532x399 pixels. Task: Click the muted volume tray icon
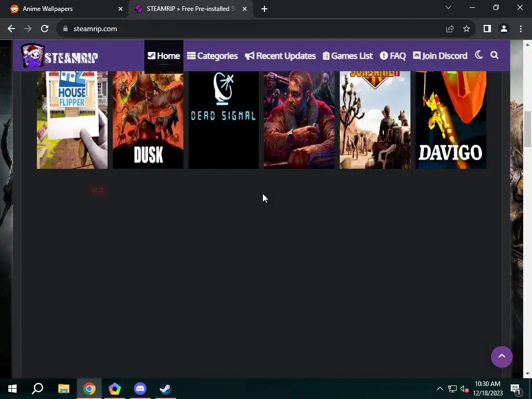point(464,389)
